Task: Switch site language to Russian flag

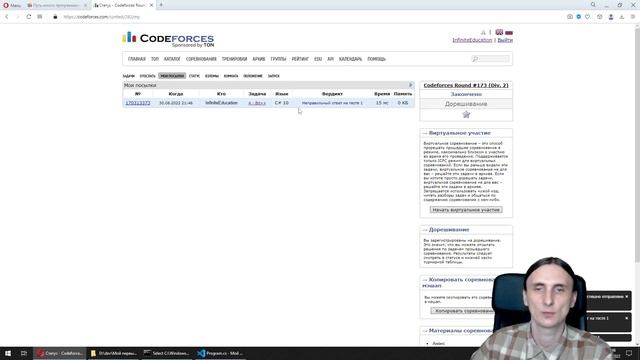Action: coord(509,32)
